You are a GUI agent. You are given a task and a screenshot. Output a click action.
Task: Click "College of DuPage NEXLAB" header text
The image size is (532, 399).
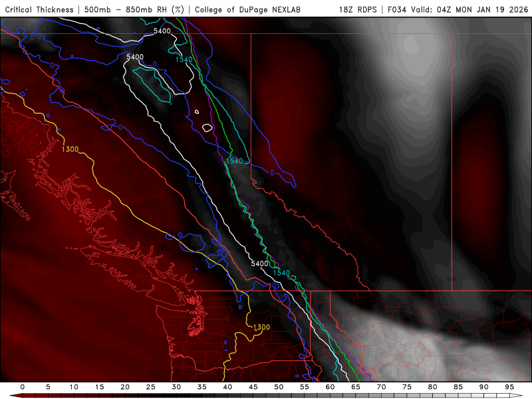247,10
